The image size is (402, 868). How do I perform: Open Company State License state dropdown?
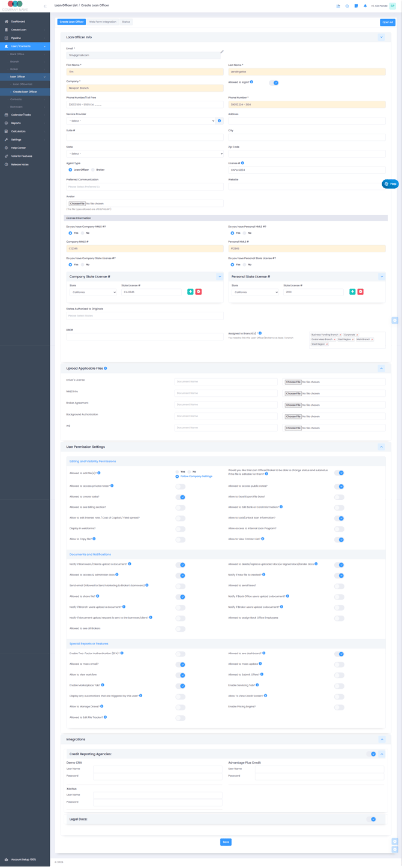coord(93,293)
